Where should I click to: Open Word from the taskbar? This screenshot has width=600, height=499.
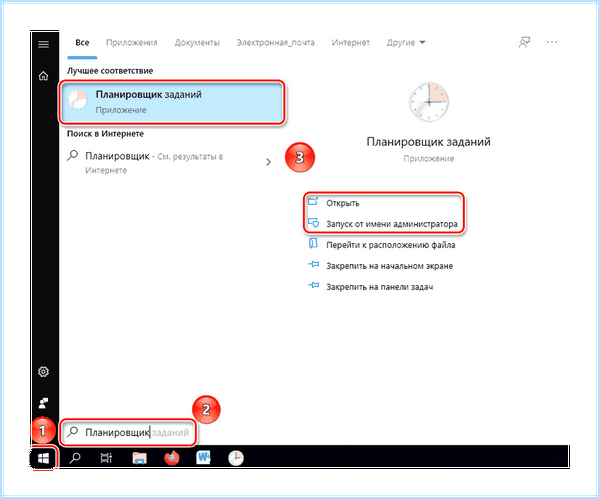(204, 457)
